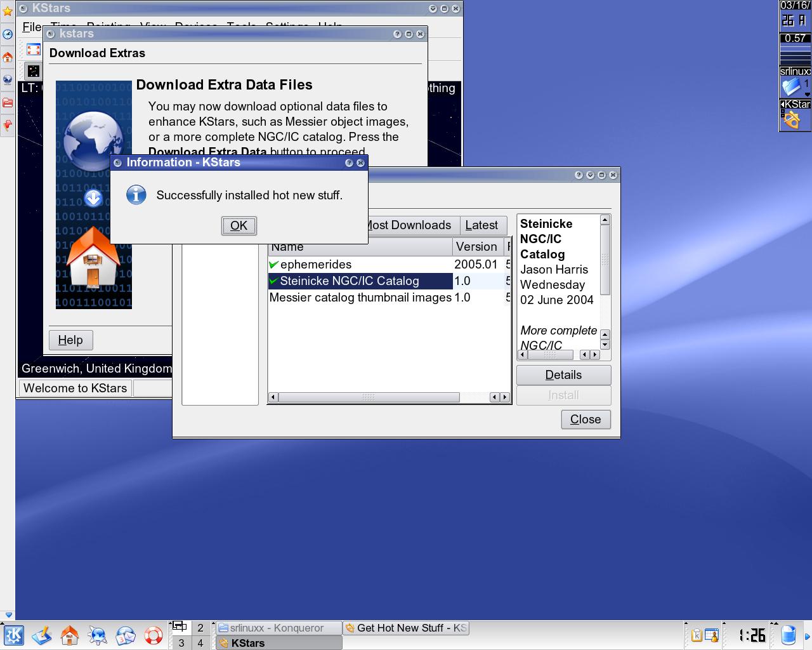Click the 'Jason Harris' author text

(x=554, y=269)
